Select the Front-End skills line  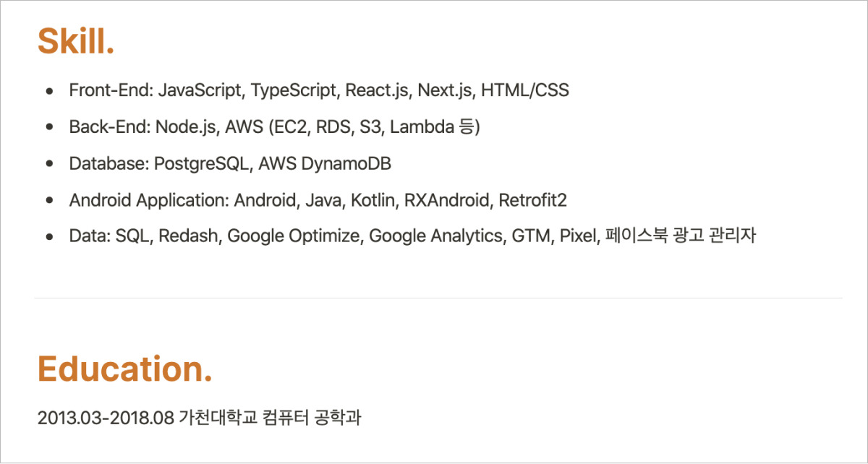319,91
